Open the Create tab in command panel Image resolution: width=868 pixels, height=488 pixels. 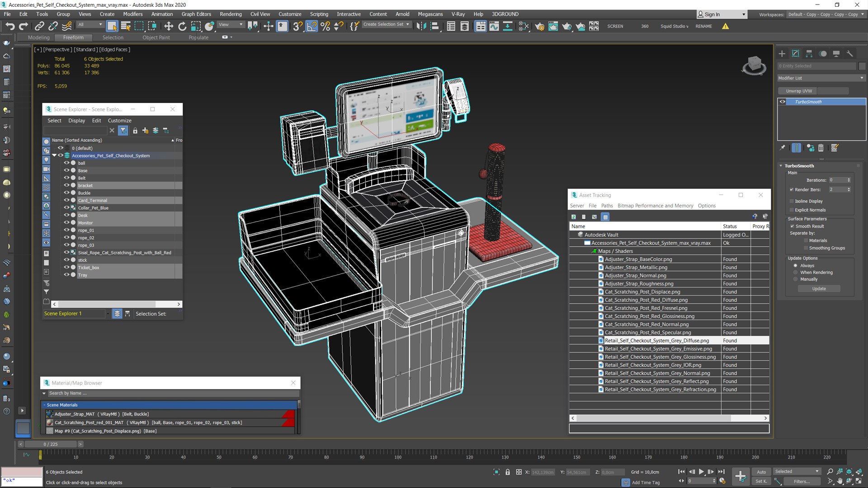(782, 53)
